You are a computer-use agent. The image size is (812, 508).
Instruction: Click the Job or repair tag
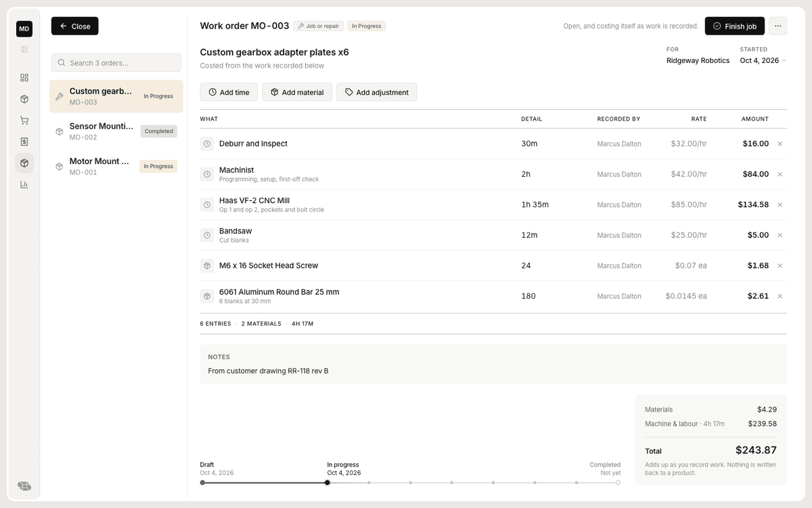tap(318, 26)
